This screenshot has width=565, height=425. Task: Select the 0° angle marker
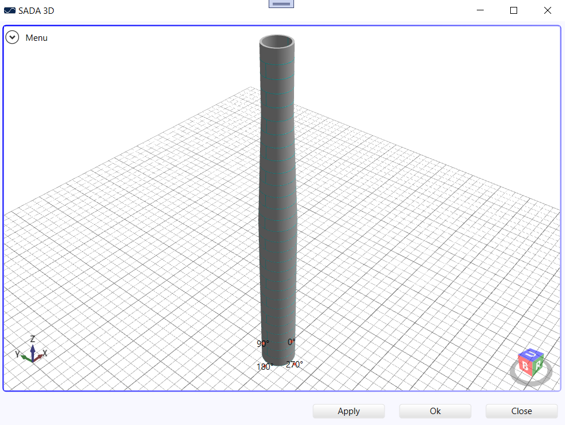(x=291, y=342)
